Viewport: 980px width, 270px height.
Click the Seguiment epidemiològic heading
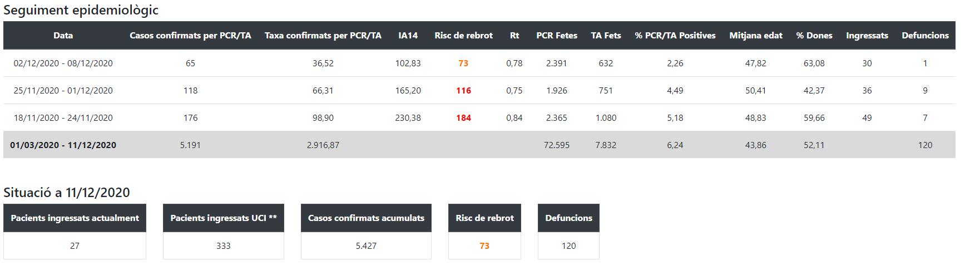(81, 10)
